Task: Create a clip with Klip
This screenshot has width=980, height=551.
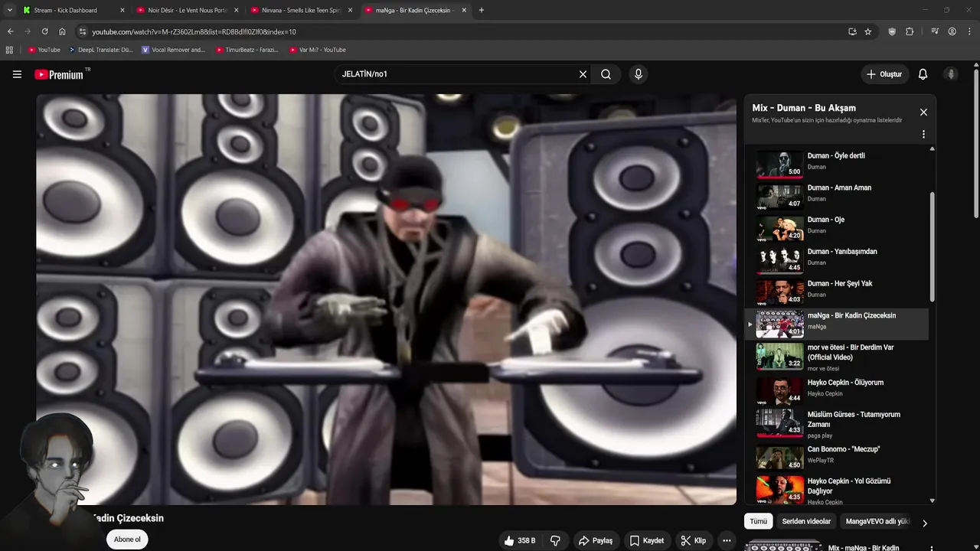Action: [693, 540]
